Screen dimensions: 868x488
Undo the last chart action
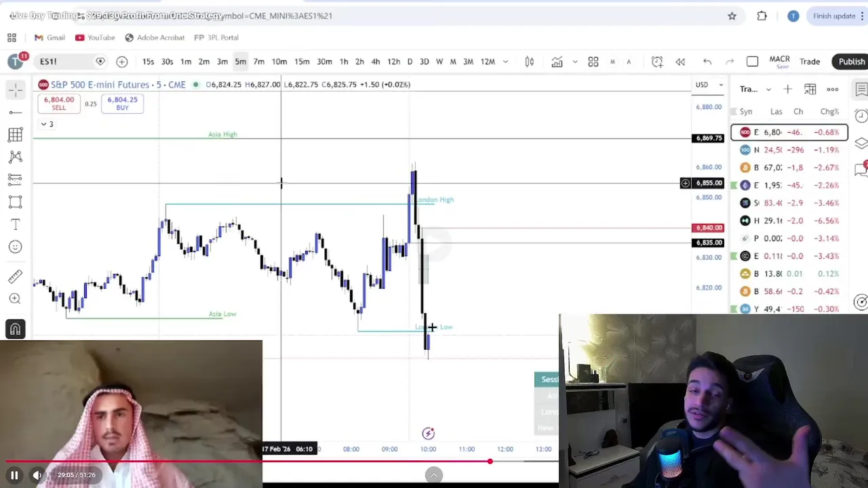(707, 62)
